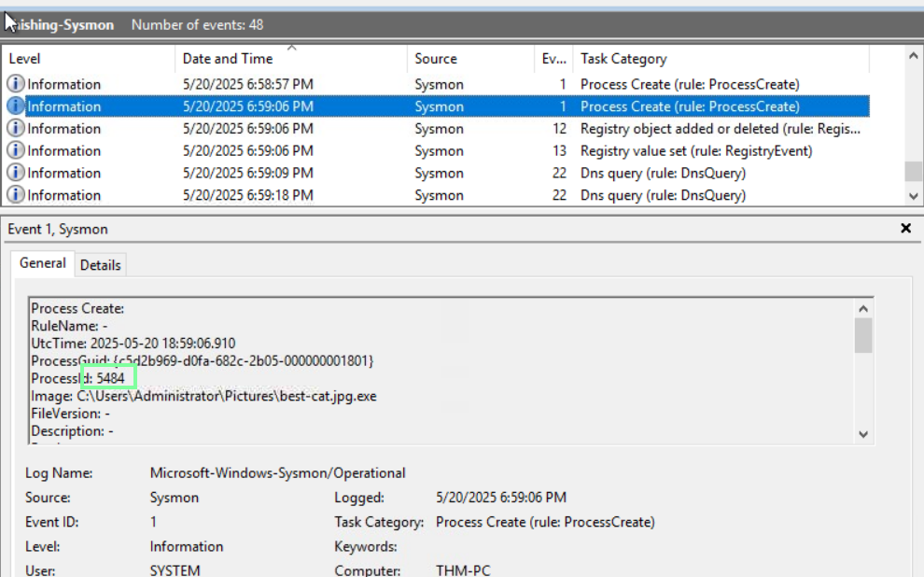Open the General tab
This screenshot has height=577, width=924.
click(x=43, y=264)
